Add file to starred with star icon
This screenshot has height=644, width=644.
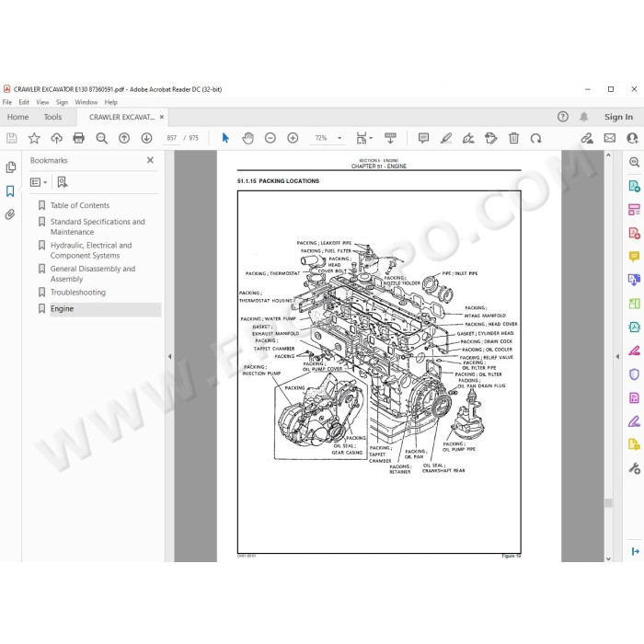pyautogui.click(x=34, y=138)
